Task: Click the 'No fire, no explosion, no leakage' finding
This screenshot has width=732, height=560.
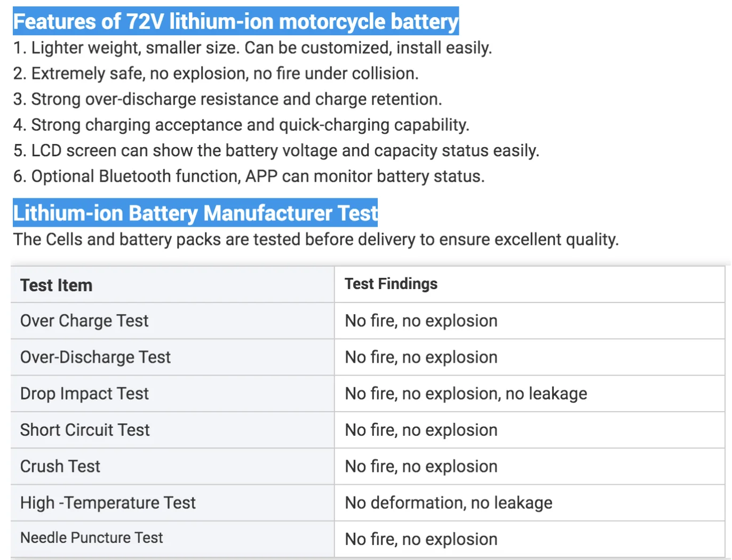Action: coord(466,394)
